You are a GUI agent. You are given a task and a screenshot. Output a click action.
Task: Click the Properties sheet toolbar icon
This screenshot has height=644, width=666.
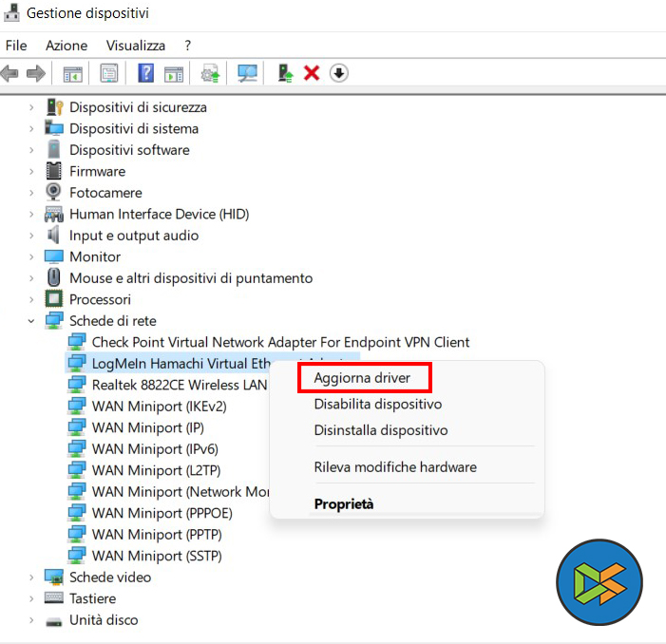click(109, 73)
